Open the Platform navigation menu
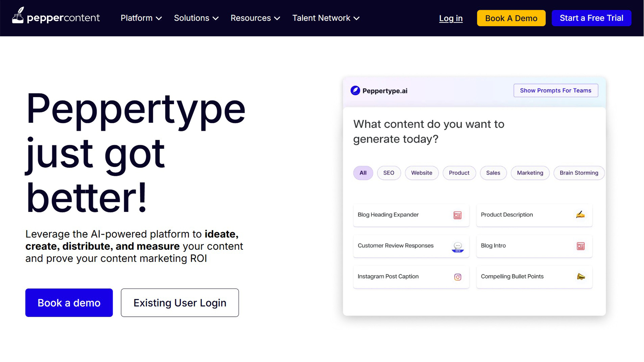The width and height of the screenshot is (644, 362). [x=141, y=18]
